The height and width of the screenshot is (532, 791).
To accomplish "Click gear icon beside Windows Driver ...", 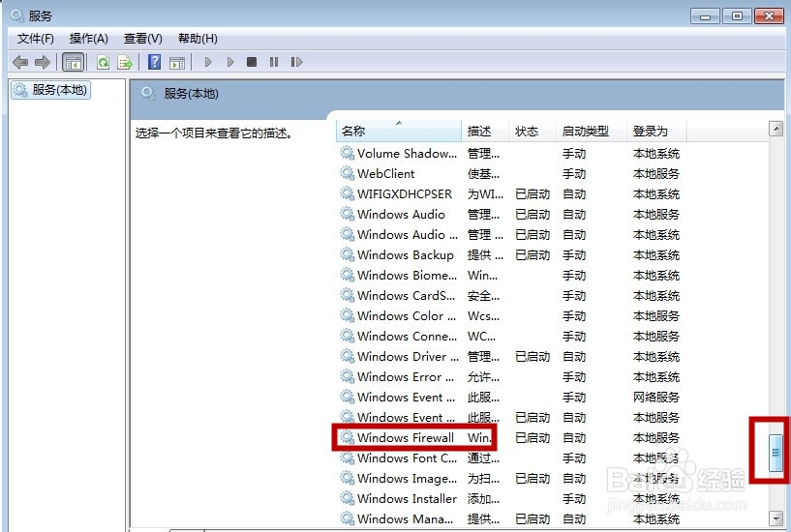I will [x=347, y=356].
